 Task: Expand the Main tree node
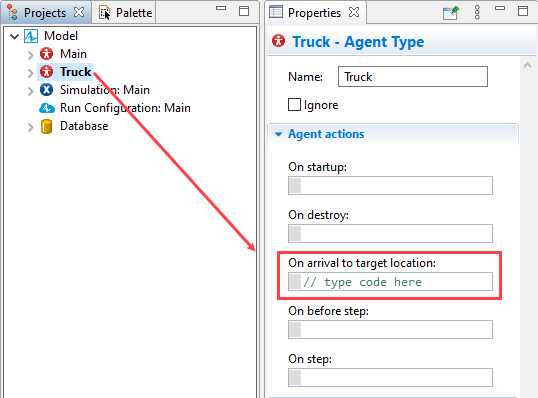pos(30,55)
